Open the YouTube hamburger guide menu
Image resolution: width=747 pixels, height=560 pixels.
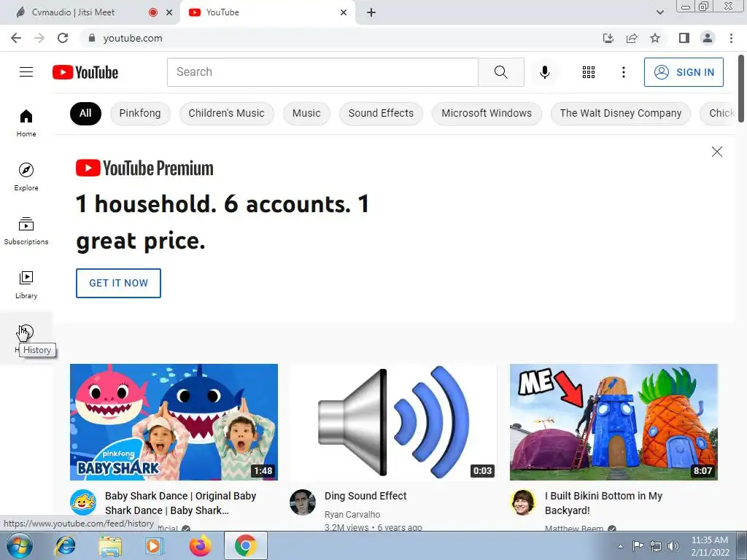[x=26, y=72]
